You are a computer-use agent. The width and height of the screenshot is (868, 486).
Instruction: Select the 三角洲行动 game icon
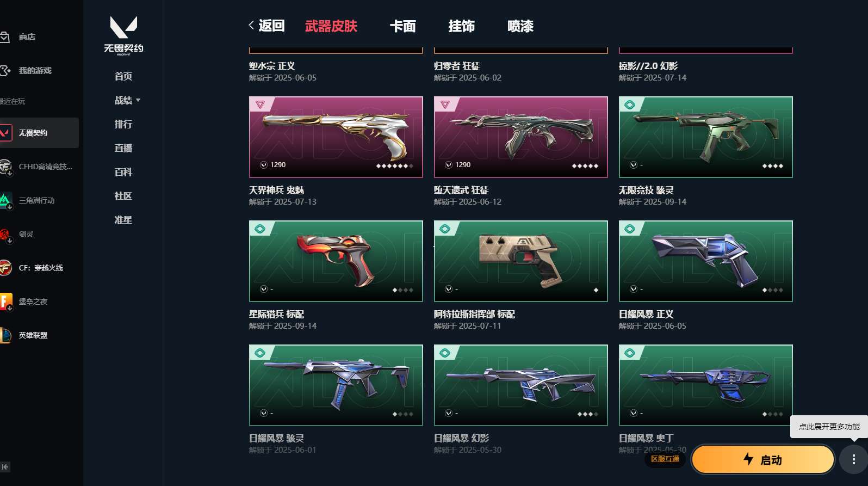point(5,200)
